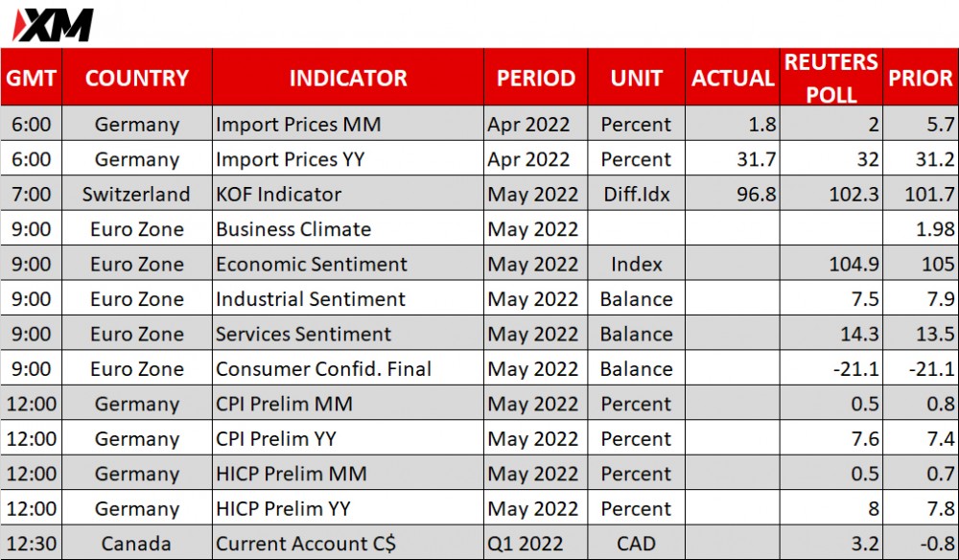Click the KOF Indicator cell
Image resolution: width=959 pixels, height=560 pixels.
coord(348,194)
